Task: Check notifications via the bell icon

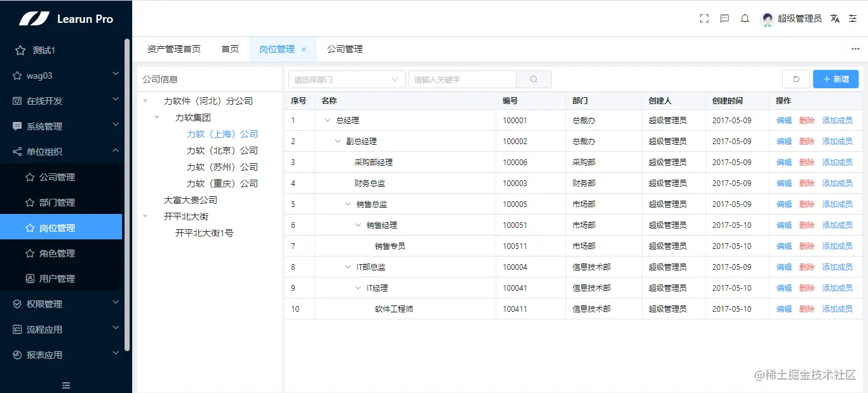Action: (x=745, y=18)
